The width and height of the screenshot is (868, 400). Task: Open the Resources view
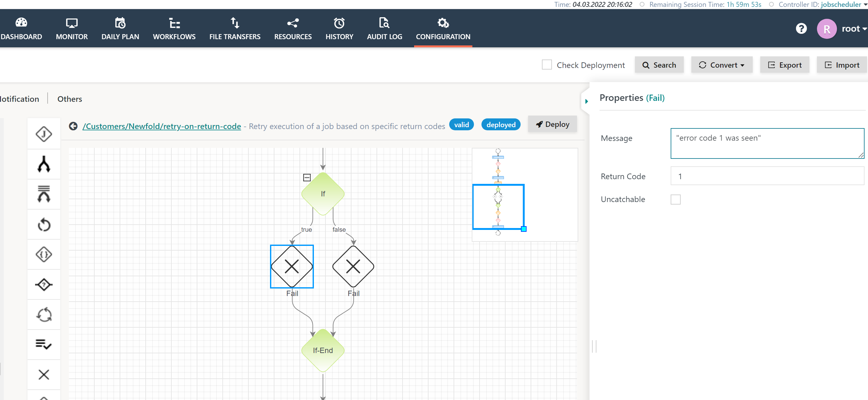point(293,29)
